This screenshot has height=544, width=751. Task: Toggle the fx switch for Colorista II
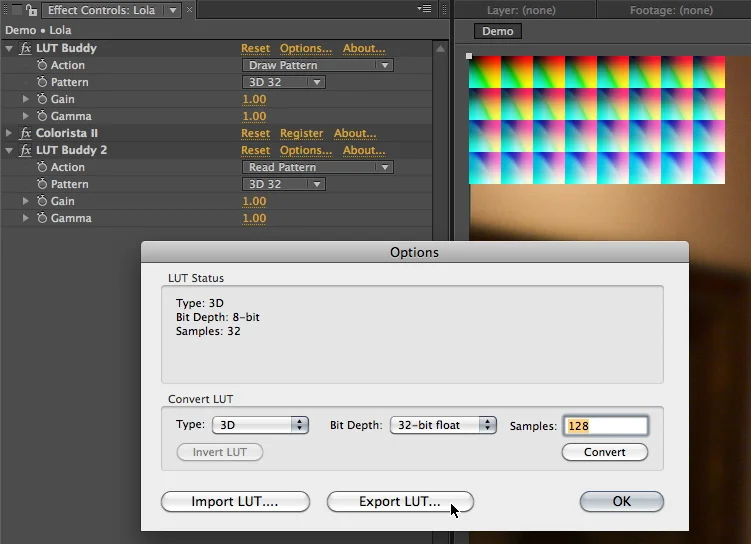point(26,134)
